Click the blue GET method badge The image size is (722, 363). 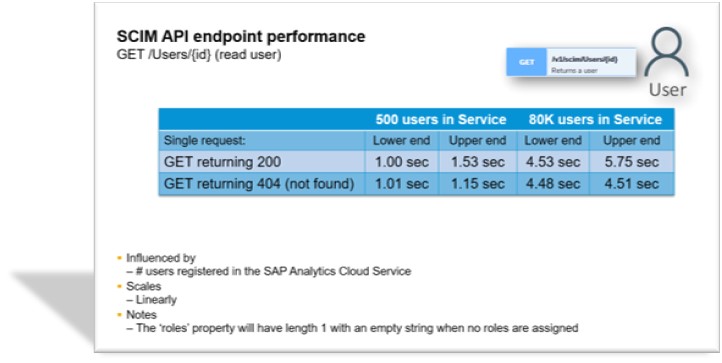(x=526, y=62)
